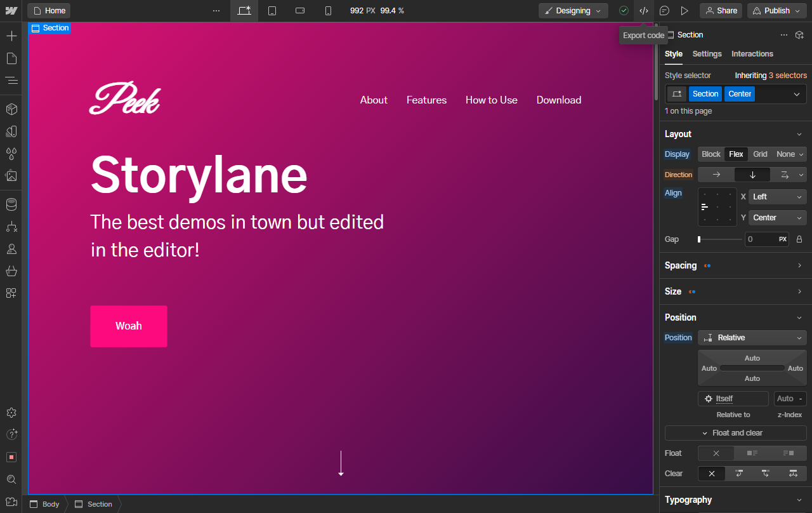
Task: Select Body in the breadcrumb bar
Action: click(44, 504)
